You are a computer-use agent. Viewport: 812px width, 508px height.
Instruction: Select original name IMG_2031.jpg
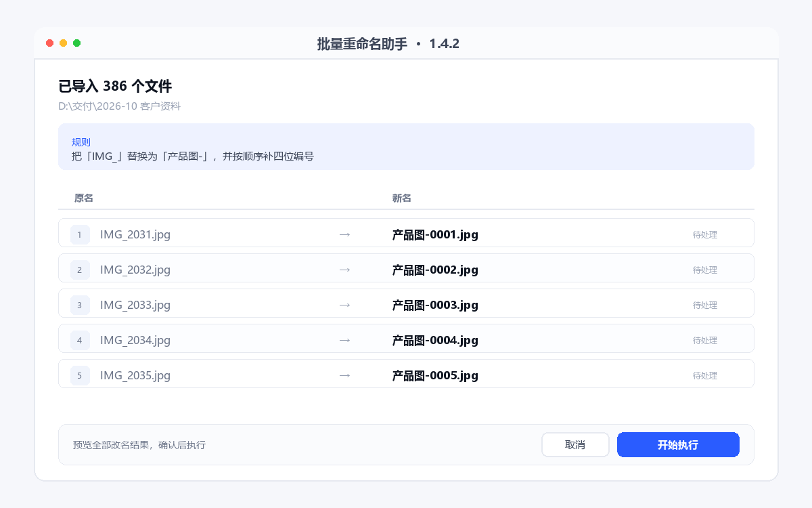coord(135,235)
